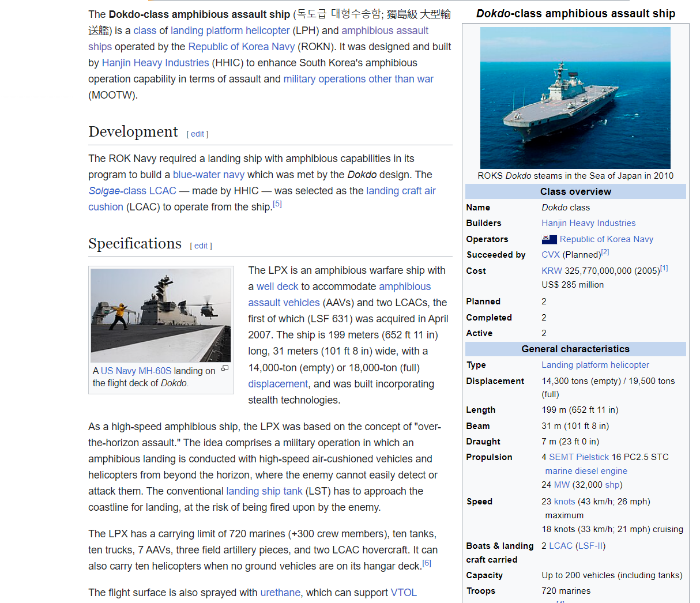Follow the 'Solgae-class LCAC' link
Viewport: 700px width, 603px height.
[x=132, y=191]
